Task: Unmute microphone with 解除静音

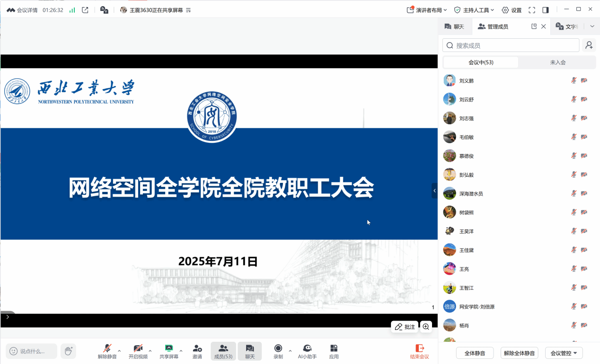Action: [x=107, y=351]
